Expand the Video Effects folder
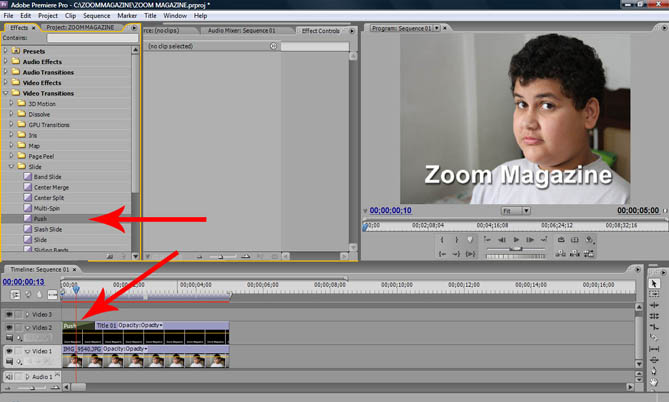The height and width of the screenshot is (402, 669). pyautogui.click(x=6, y=82)
